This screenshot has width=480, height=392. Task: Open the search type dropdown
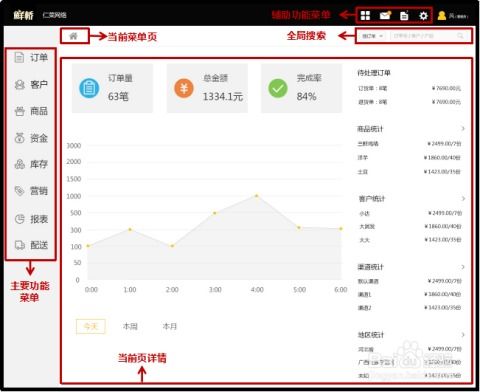tap(372, 36)
